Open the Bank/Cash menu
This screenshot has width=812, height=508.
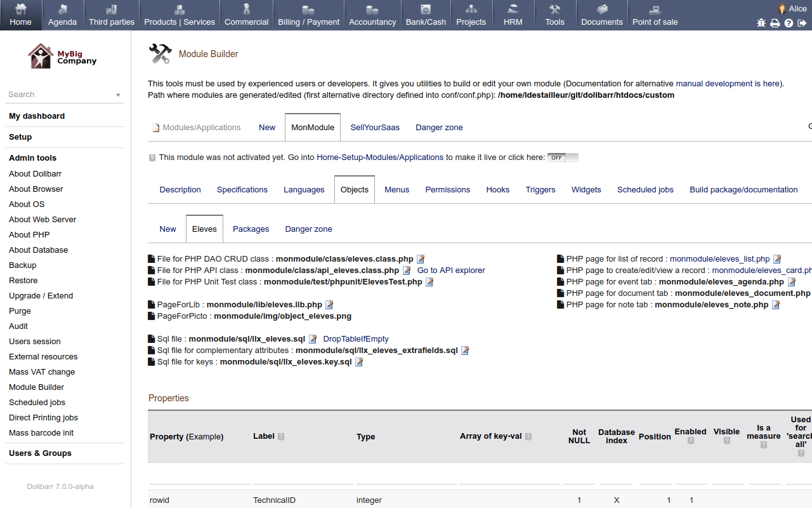426,15
